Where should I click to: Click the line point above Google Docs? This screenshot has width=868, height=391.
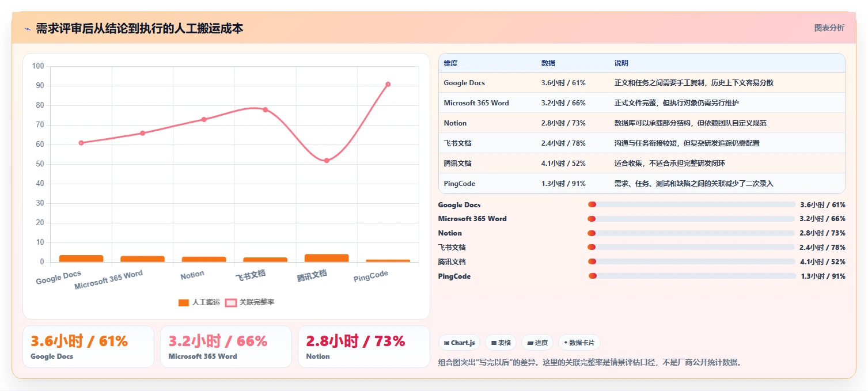(81, 143)
